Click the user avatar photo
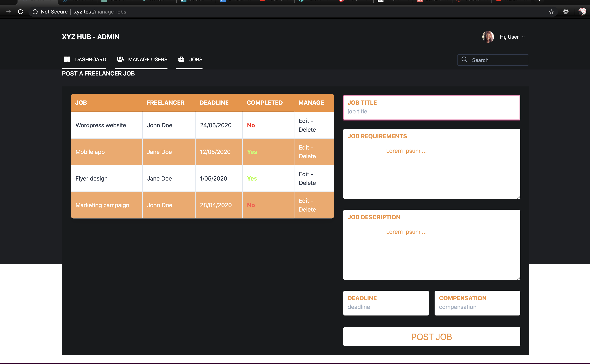 coord(488,37)
